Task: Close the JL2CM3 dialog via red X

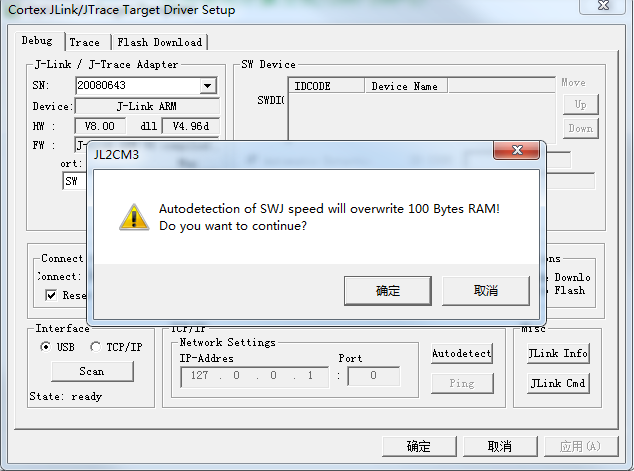Action: [516, 150]
